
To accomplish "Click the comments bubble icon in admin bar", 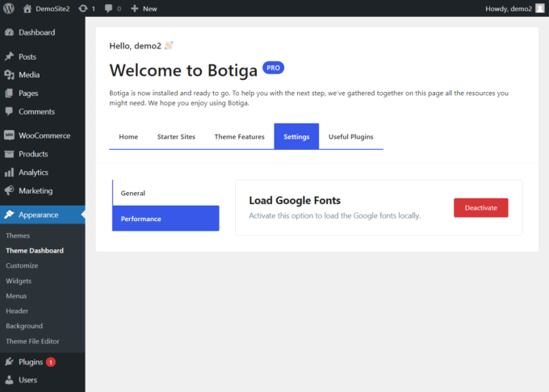I will pos(108,8).
